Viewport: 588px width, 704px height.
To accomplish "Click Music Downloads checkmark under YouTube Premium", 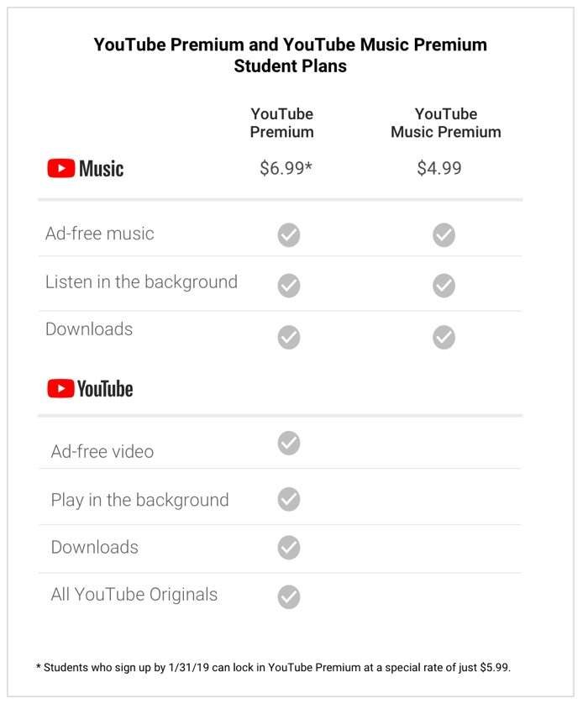I will click(x=289, y=337).
